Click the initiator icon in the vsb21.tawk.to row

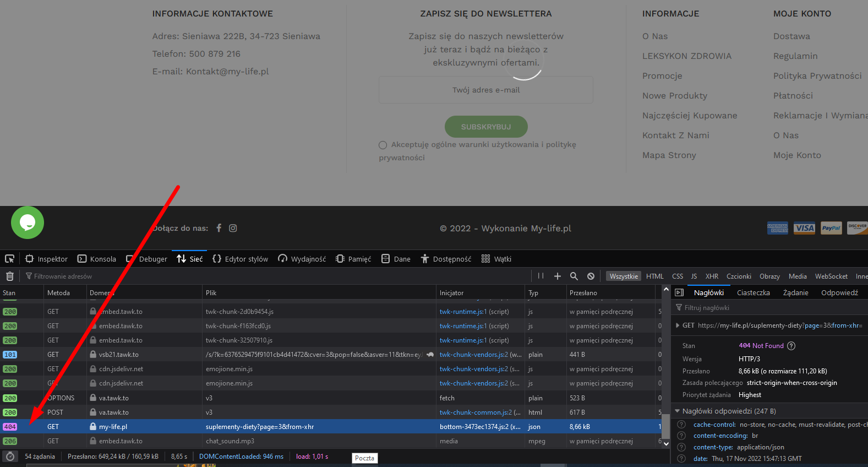click(430, 355)
